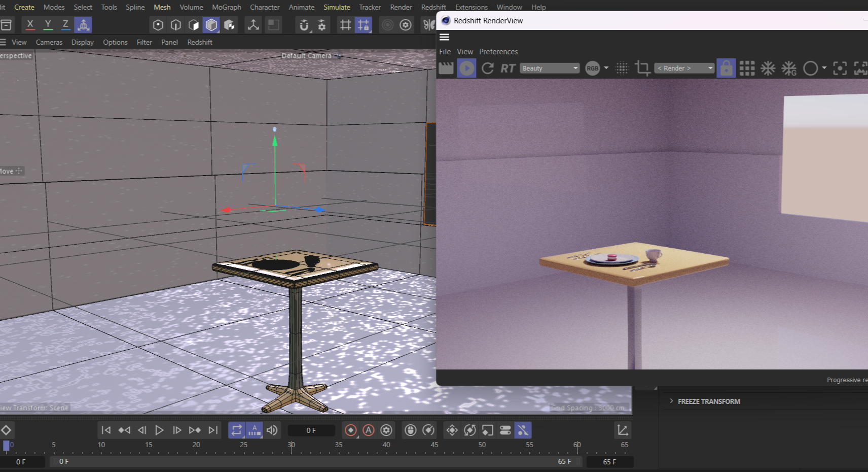Viewport: 868px width, 472px height.
Task: Expand the Freeze Transform section
Action: 671,401
